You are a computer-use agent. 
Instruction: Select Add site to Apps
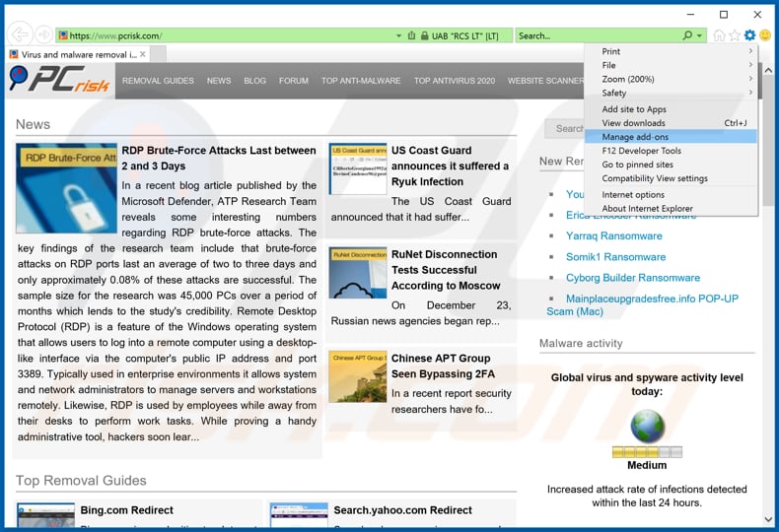click(x=671, y=109)
